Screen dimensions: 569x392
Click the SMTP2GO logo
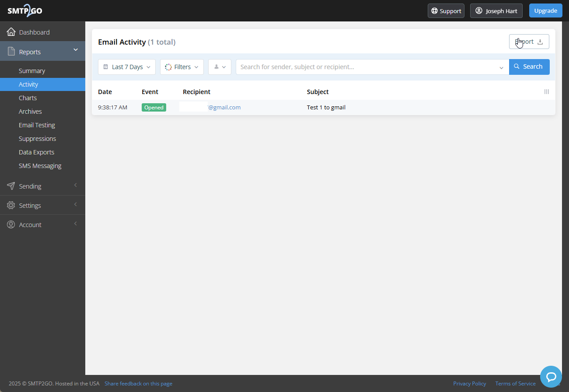click(25, 11)
